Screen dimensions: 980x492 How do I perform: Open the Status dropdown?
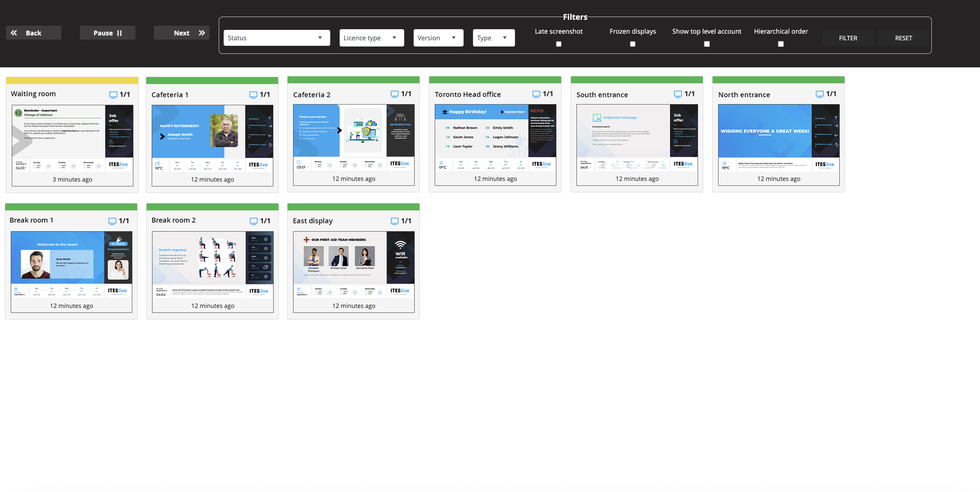tap(276, 38)
